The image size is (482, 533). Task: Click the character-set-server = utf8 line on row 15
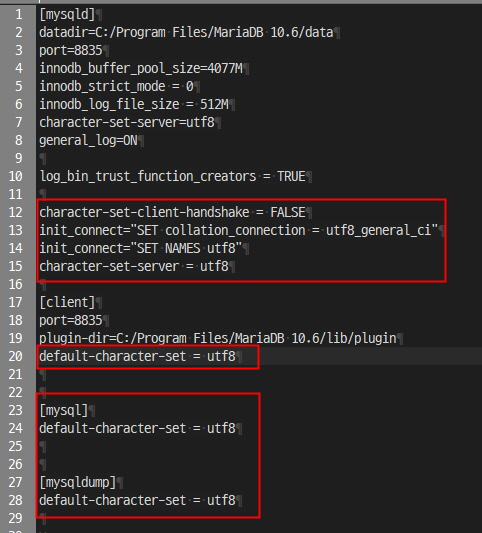coord(134,266)
